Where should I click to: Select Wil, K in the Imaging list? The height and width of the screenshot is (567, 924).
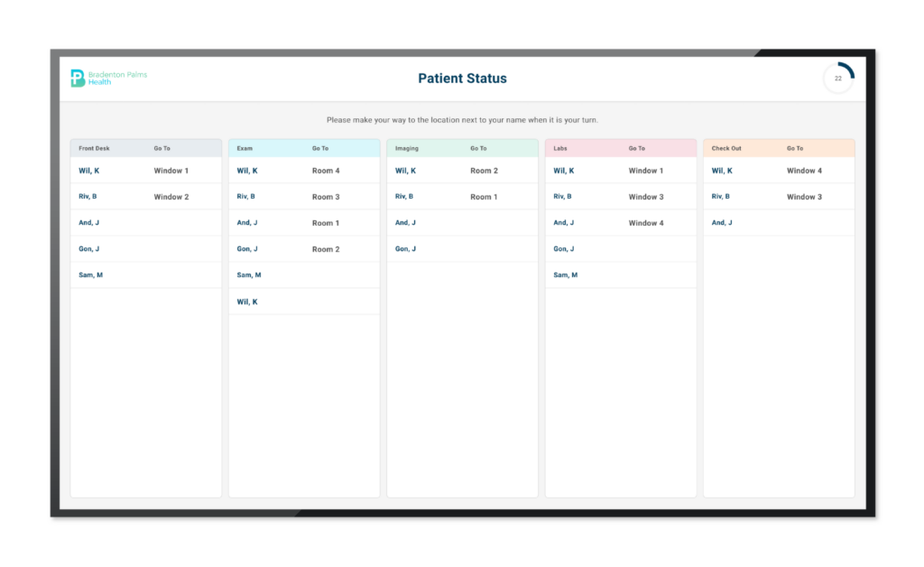405,171
